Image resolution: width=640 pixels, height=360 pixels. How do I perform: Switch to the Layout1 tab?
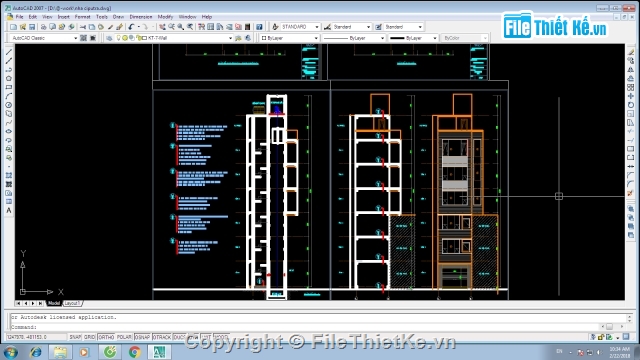(x=72, y=303)
